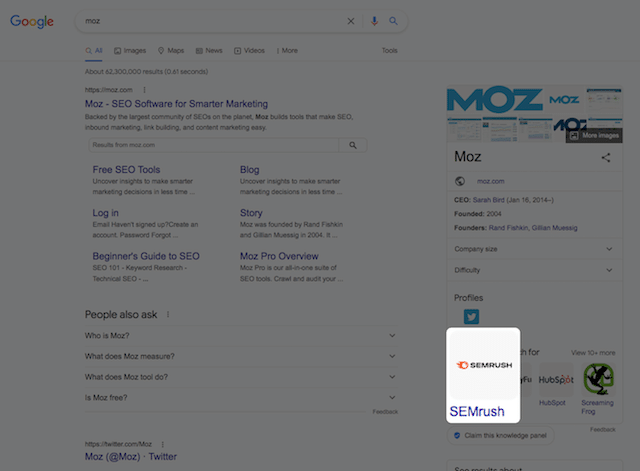Clear the search box text
Viewport: 640px width, 471px height.
(351, 21)
